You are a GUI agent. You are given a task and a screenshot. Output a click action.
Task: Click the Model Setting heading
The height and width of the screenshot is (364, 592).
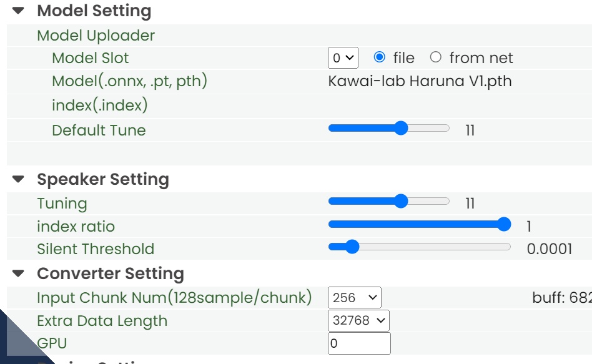pyautogui.click(x=94, y=11)
